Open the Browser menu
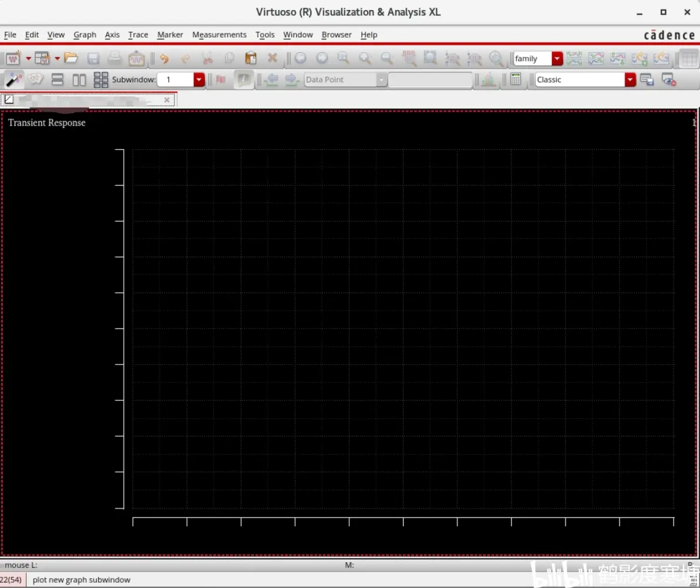Screen dimensions: 700x588 tap(336, 35)
